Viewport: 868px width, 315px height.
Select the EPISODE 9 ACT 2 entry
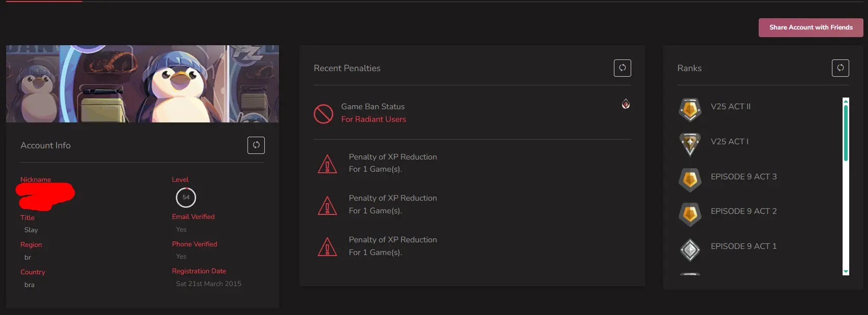[743, 211]
